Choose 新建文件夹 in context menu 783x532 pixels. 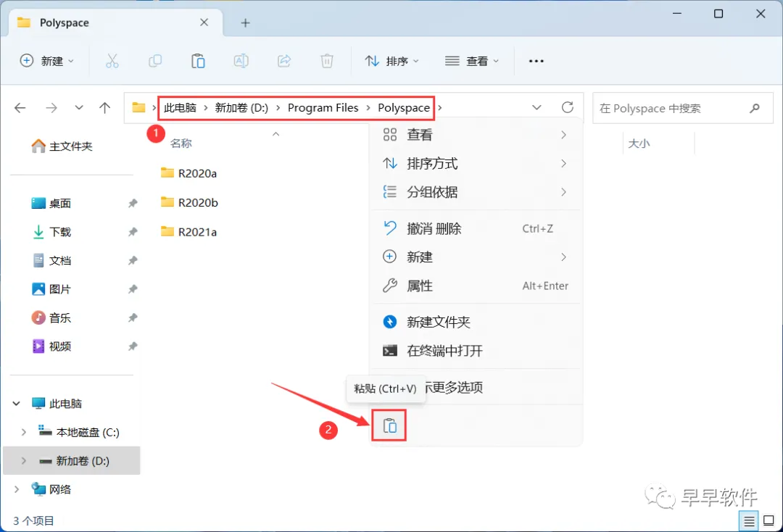(476, 322)
